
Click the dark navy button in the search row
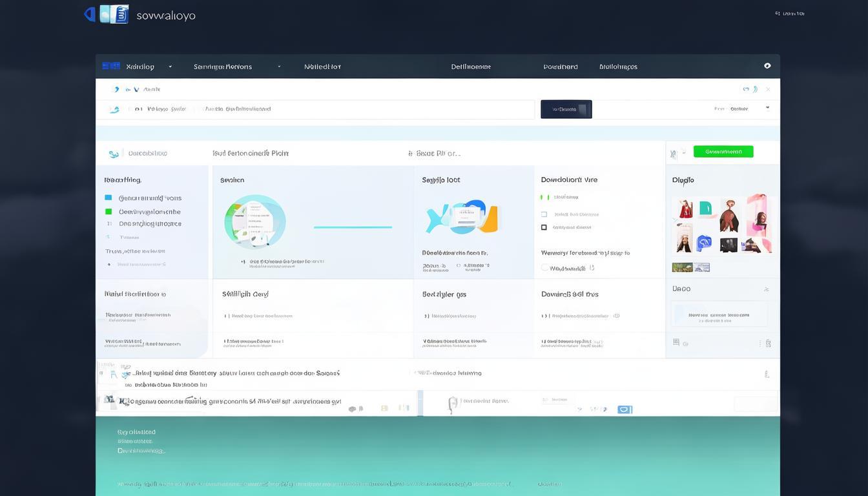click(x=566, y=109)
